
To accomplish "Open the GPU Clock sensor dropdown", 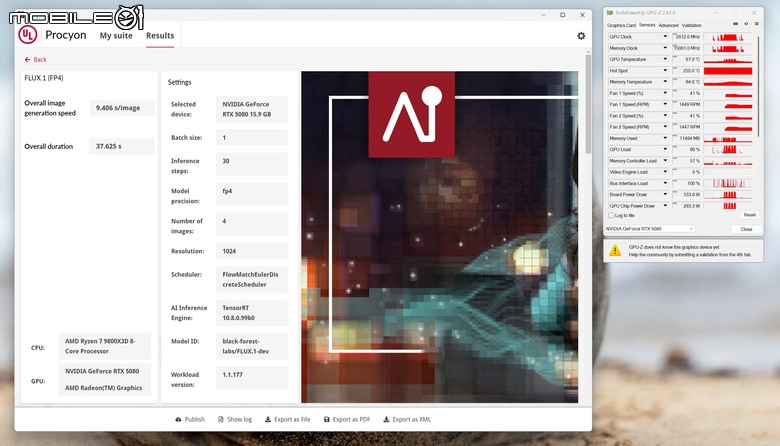I will pyautogui.click(x=665, y=37).
